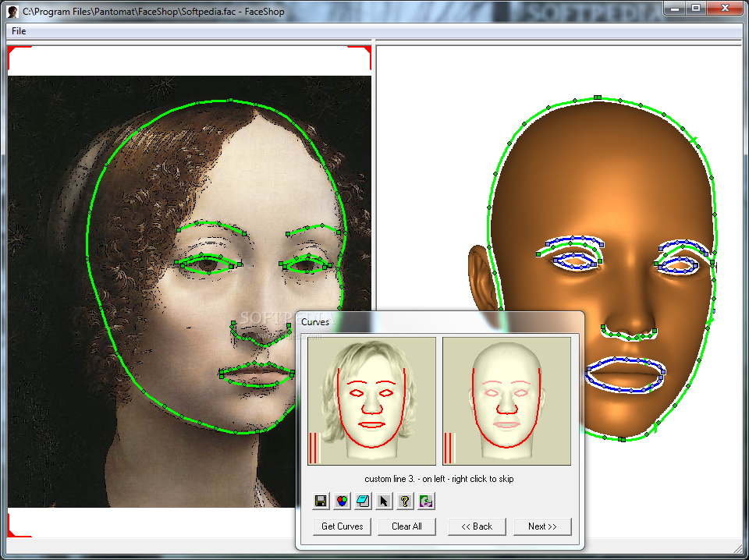Click the portrait painting in left pane

point(189,291)
